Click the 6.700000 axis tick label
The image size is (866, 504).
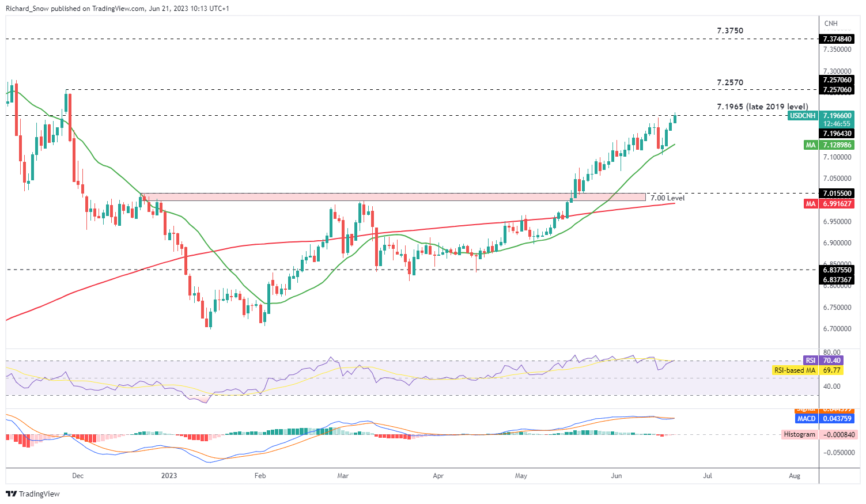point(837,329)
